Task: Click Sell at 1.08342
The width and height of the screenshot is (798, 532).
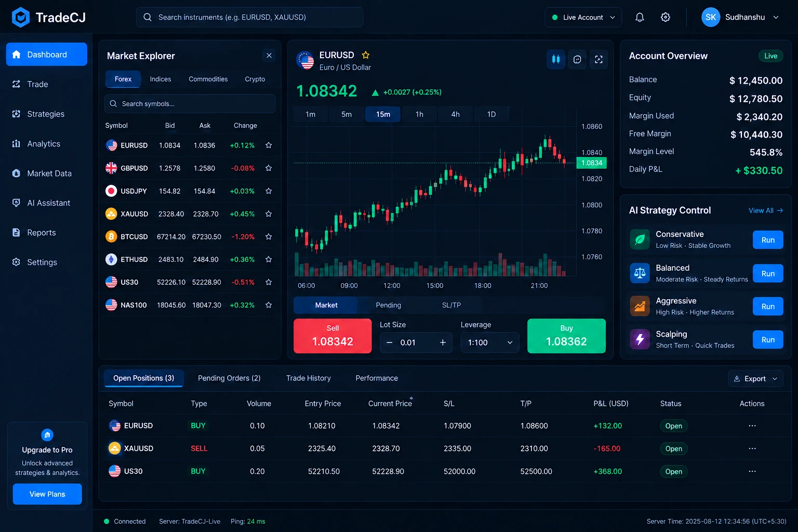Action: coord(332,336)
